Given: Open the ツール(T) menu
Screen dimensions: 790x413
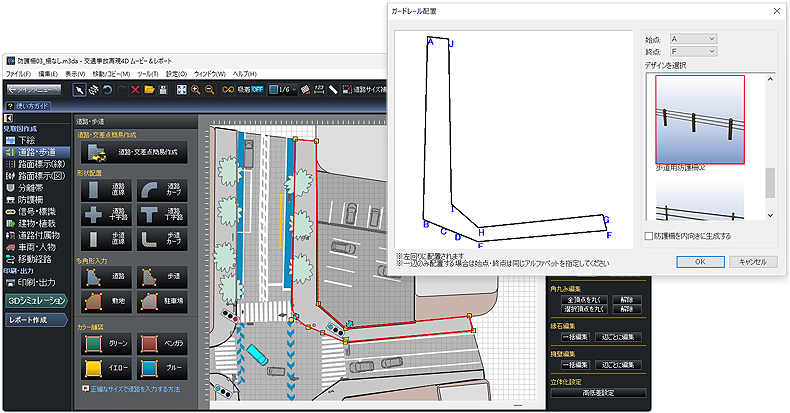Looking at the screenshot, I should coord(147,73).
